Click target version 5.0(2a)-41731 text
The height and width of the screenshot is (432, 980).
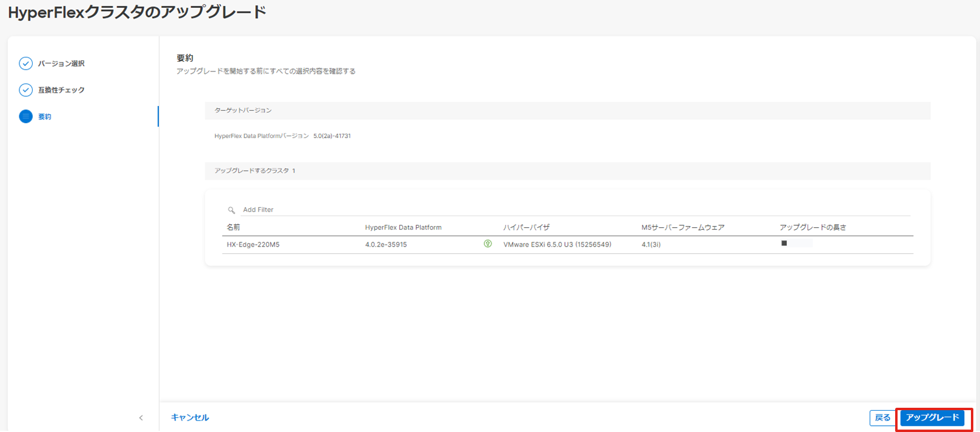(332, 136)
